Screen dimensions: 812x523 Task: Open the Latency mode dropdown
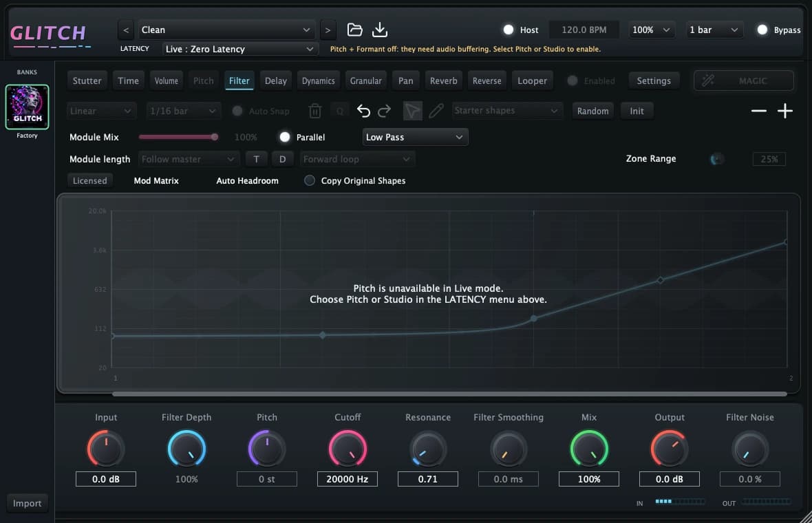(x=240, y=49)
